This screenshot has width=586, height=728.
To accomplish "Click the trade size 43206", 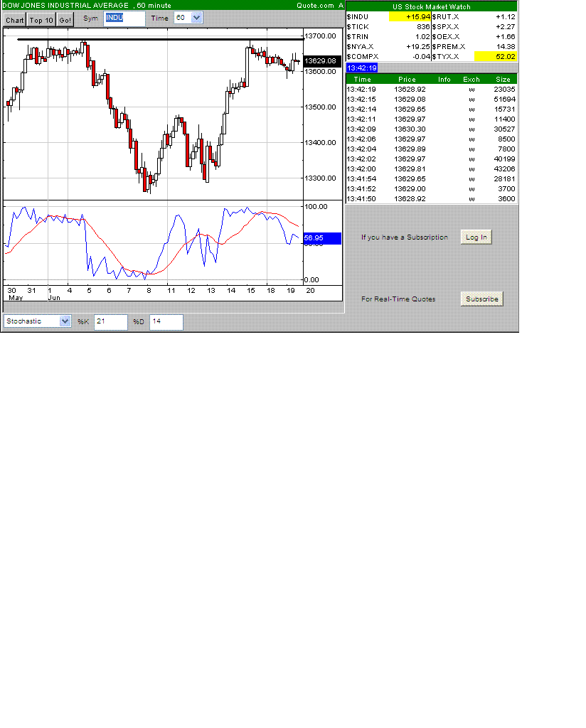I will (x=505, y=169).
